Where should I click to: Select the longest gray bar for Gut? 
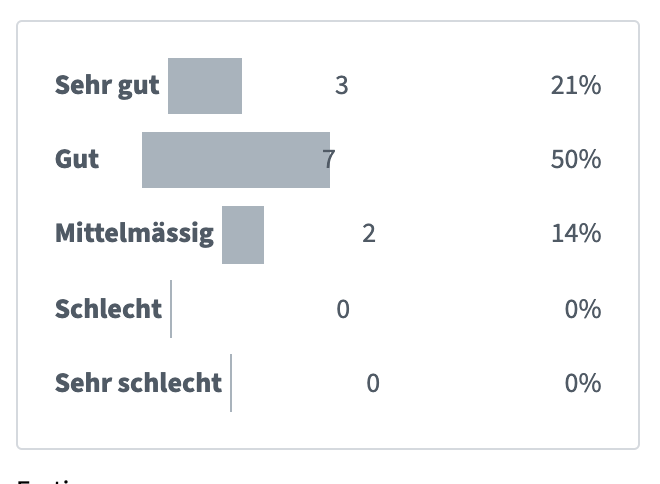click(x=236, y=160)
